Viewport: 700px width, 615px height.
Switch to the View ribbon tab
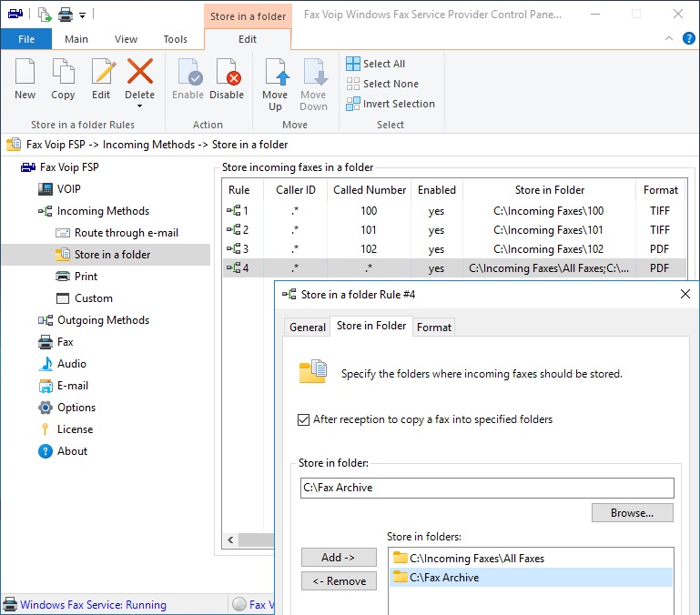[x=126, y=39]
